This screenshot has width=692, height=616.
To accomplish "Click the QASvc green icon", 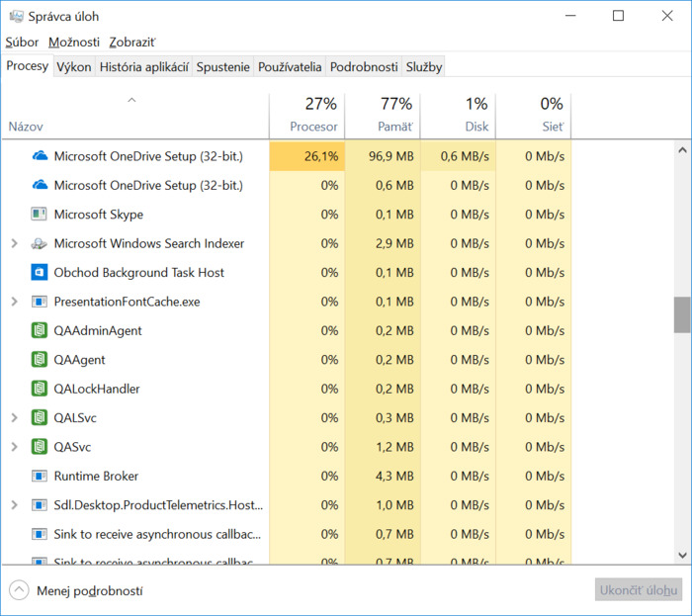I will (39, 447).
